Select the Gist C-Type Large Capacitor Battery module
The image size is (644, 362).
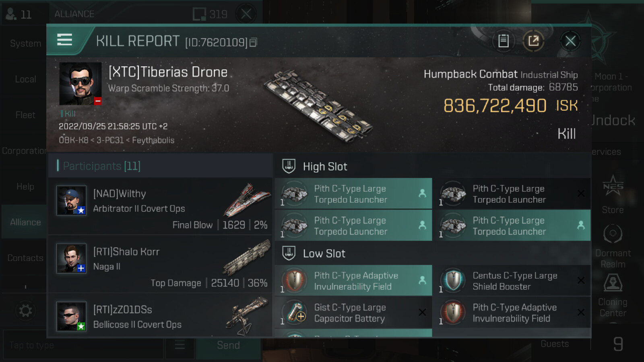point(353,313)
